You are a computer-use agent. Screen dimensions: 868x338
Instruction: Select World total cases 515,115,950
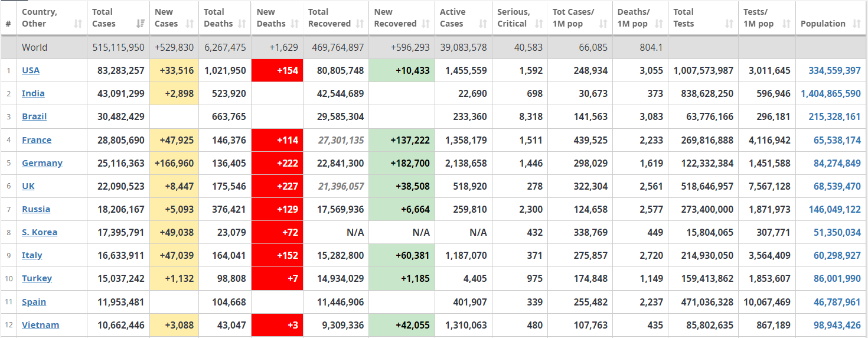click(x=118, y=47)
